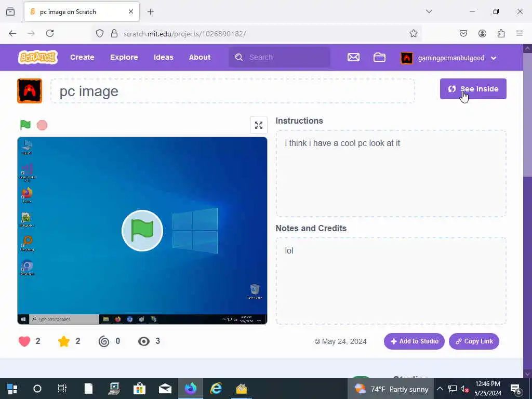Edit the Notes and Credits text box

pyautogui.click(x=391, y=281)
